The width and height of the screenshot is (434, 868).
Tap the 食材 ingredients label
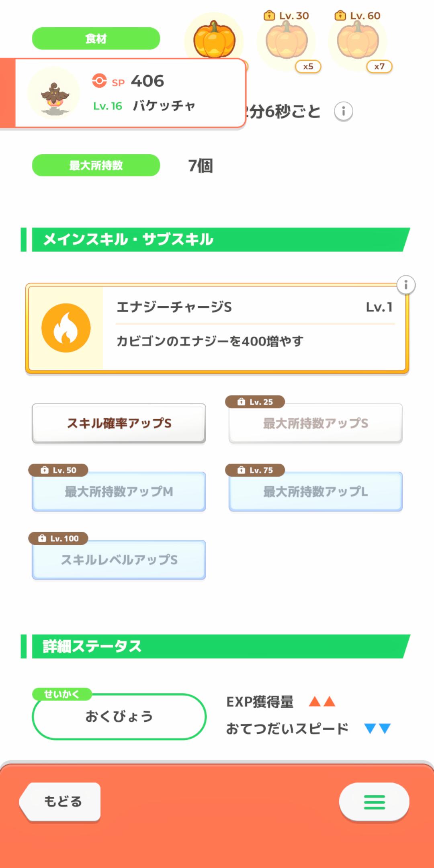(x=96, y=39)
